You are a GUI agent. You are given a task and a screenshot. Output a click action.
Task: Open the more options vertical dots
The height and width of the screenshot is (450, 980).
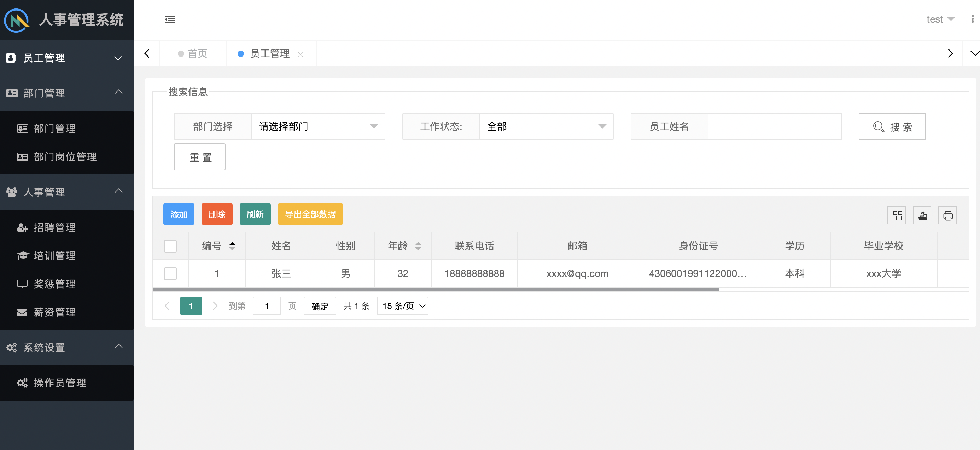pyautogui.click(x=972, y=19)
